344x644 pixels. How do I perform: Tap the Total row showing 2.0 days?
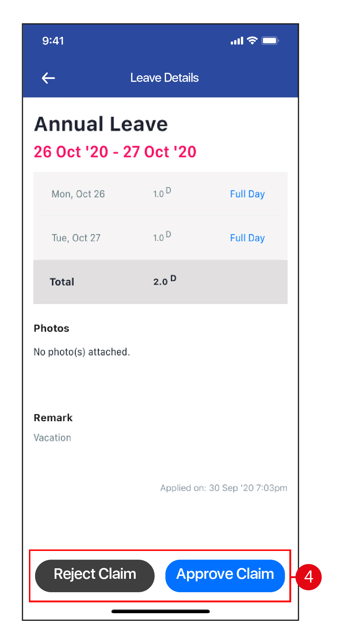click(x=160, y=282)
